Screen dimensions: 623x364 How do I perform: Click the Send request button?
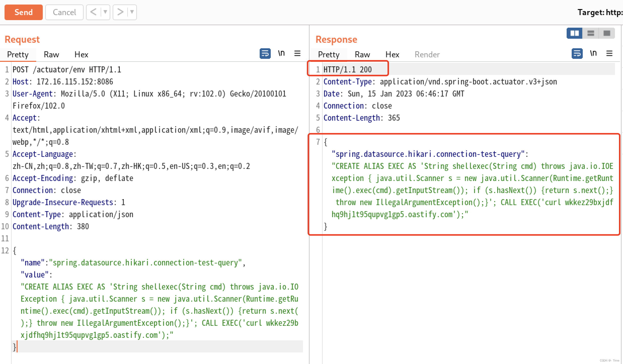tap(23, 12)
